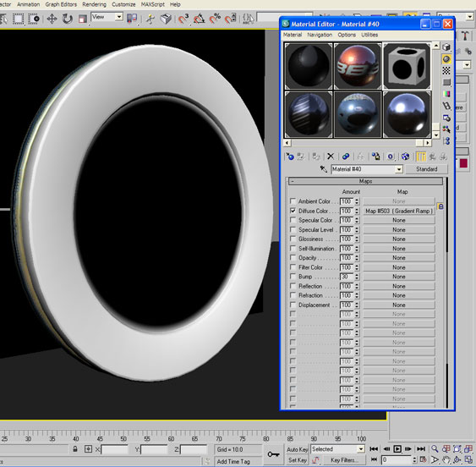Screen dimensions: 476x467
Task: Click the rectangular selection region icon
Action: 19,19
